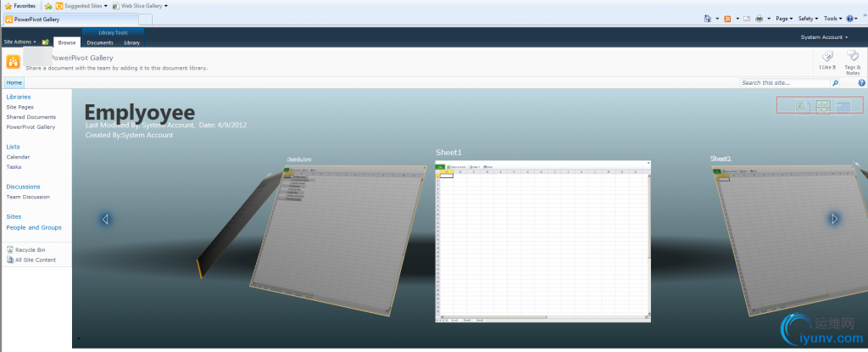Select the Sheet1 preview thumbnail

pyautogui.click(x=543, y=241)
